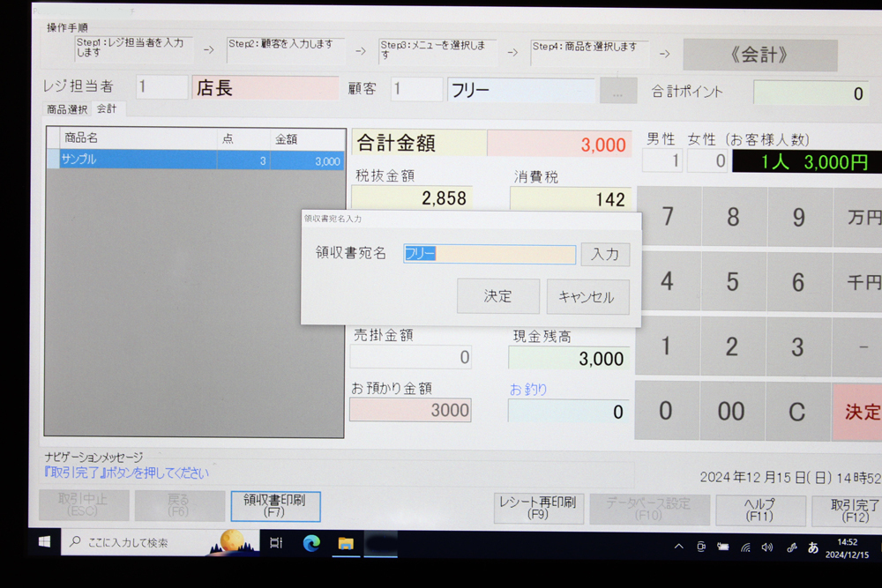This screenshot has width=882, height=588.
Task: Open Task View on the taskbar
Action: tap(275, 543)
